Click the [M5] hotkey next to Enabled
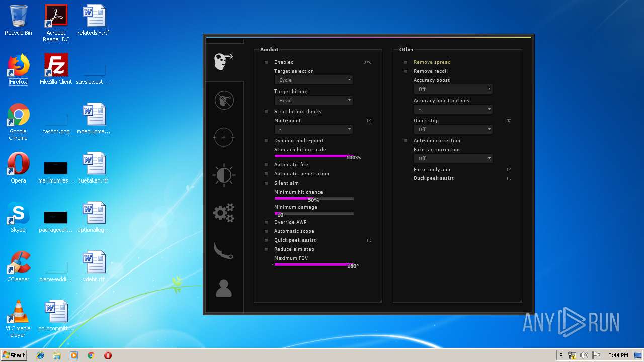 [x=367, y=62]
